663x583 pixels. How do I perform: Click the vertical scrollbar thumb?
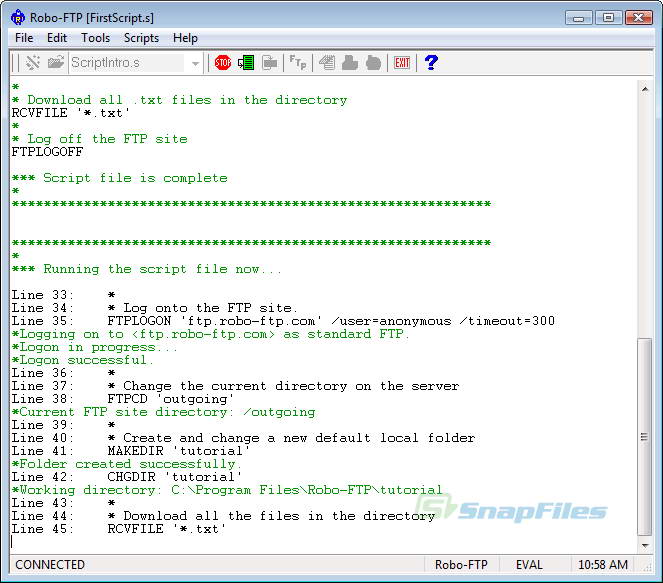tap(645, 437)
